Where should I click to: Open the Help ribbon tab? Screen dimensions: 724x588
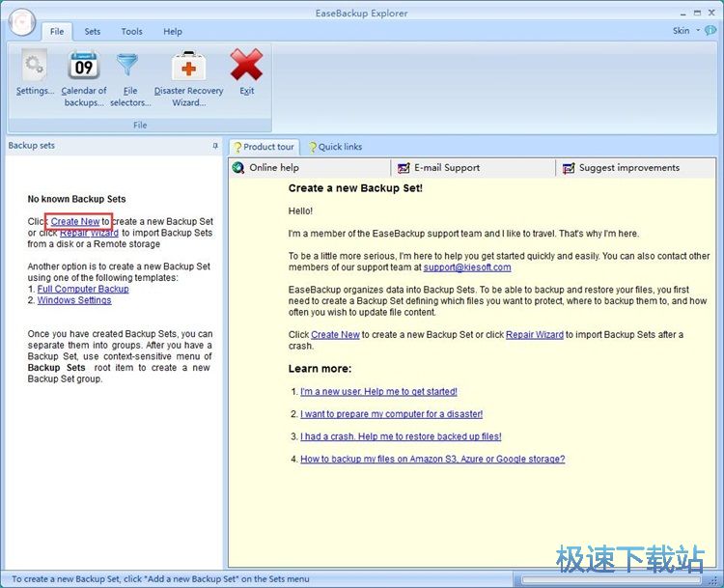point(173,32)
